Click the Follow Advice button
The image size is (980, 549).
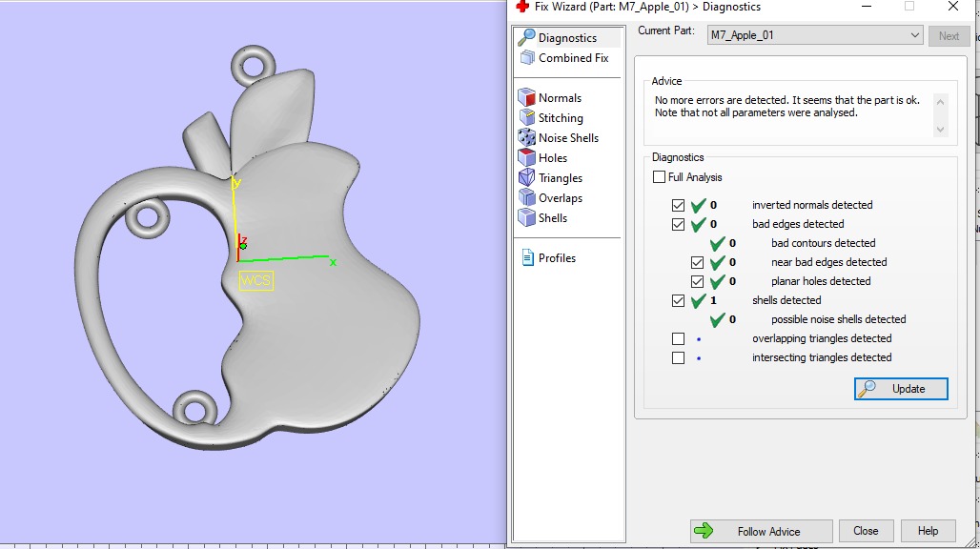point(762,531)
